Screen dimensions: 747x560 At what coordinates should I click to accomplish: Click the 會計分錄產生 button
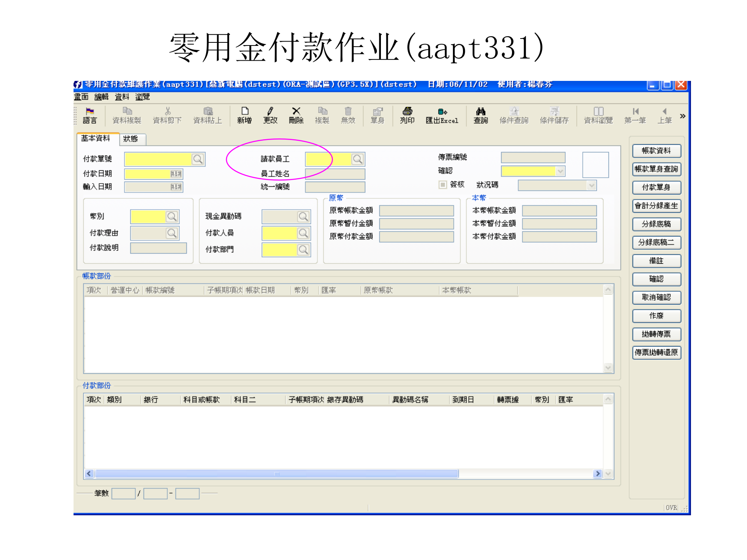point(656,206)
